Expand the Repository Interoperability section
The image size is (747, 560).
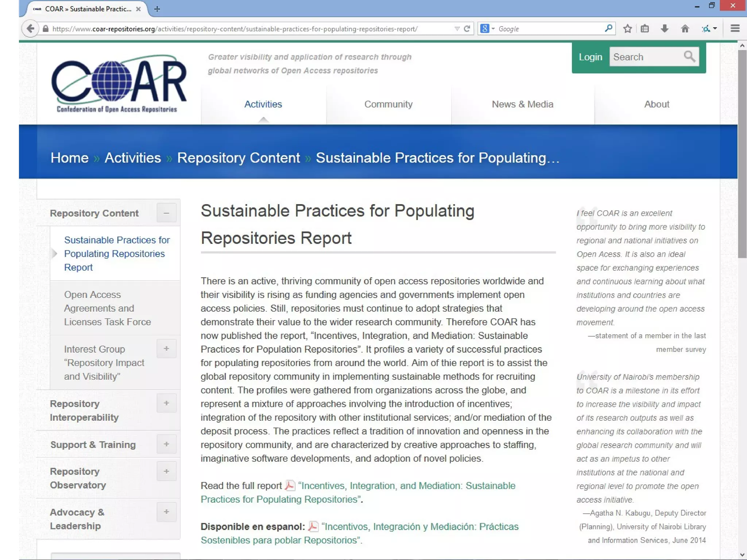click(166, 403)
